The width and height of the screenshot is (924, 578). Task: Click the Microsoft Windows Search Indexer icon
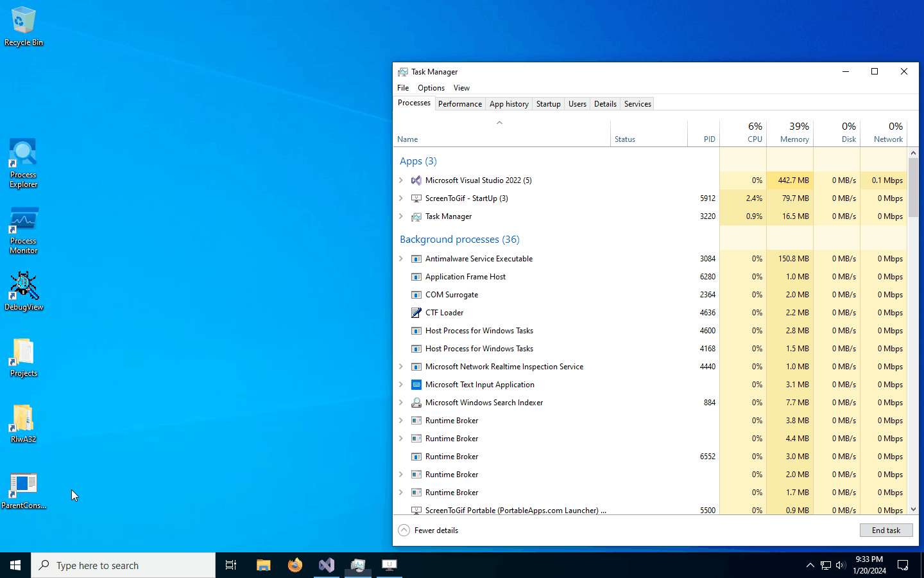tap(416, 403)
